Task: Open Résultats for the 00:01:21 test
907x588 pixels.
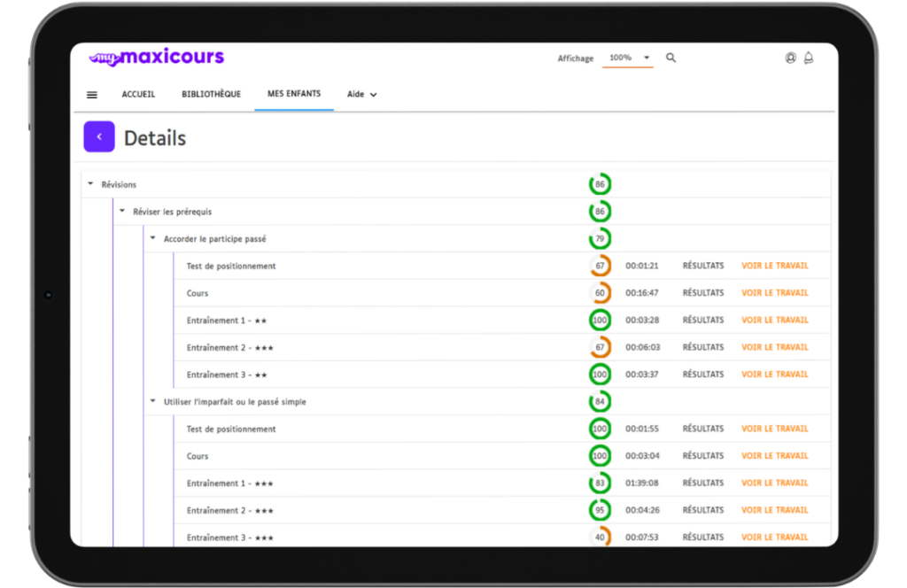Action: pyautogui.click(x=702, y=266)
